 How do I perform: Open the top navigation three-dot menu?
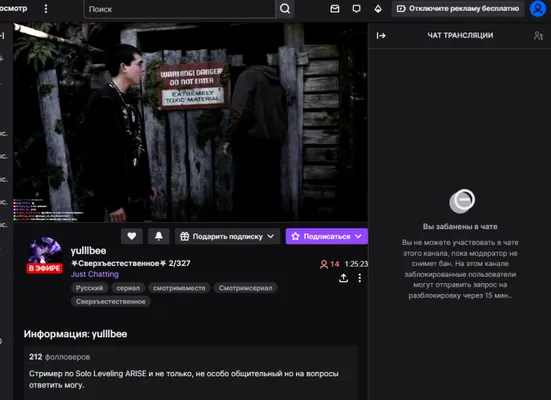pos(46,9)
